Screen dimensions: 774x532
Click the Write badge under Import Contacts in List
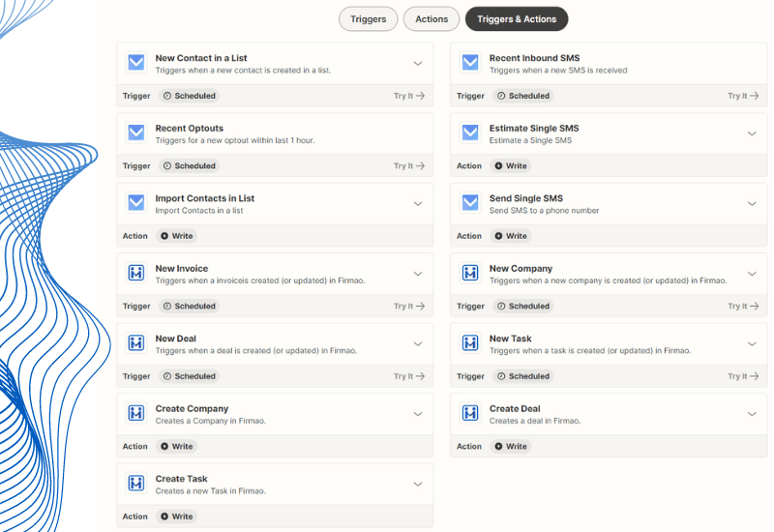click(x=177, y=236)
